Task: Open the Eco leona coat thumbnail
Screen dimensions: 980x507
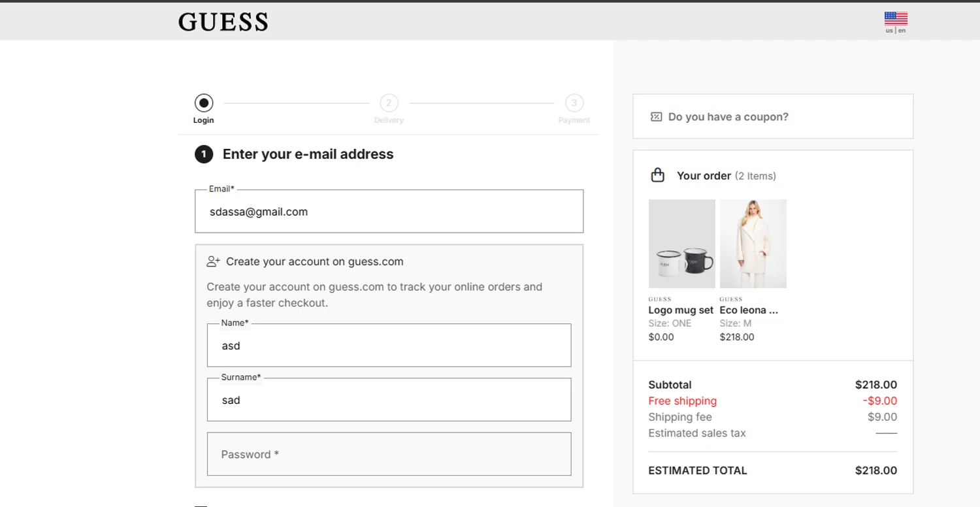Action: pos(753,244)
